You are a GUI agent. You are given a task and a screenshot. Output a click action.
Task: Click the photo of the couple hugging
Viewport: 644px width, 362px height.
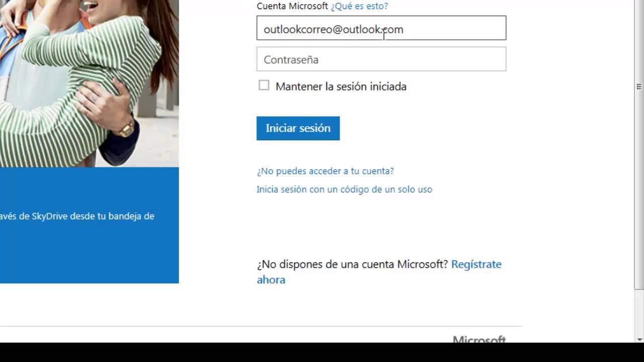[89, 83]
